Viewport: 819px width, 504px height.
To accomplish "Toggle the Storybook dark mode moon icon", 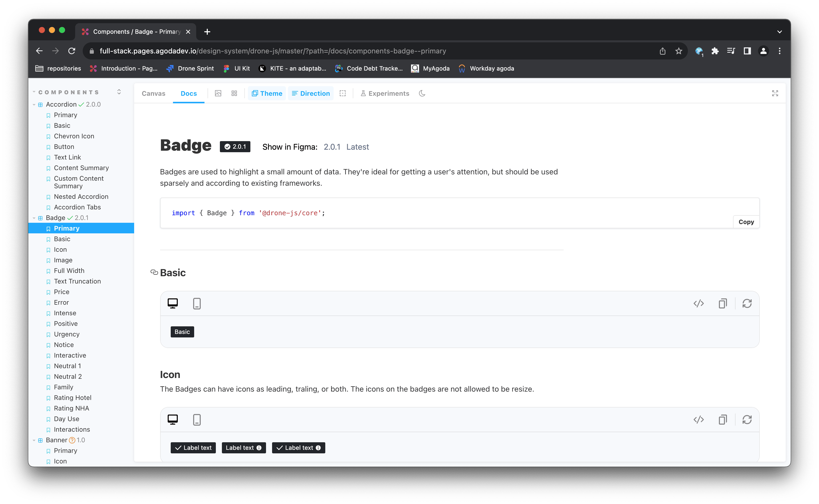I will 422,93.
